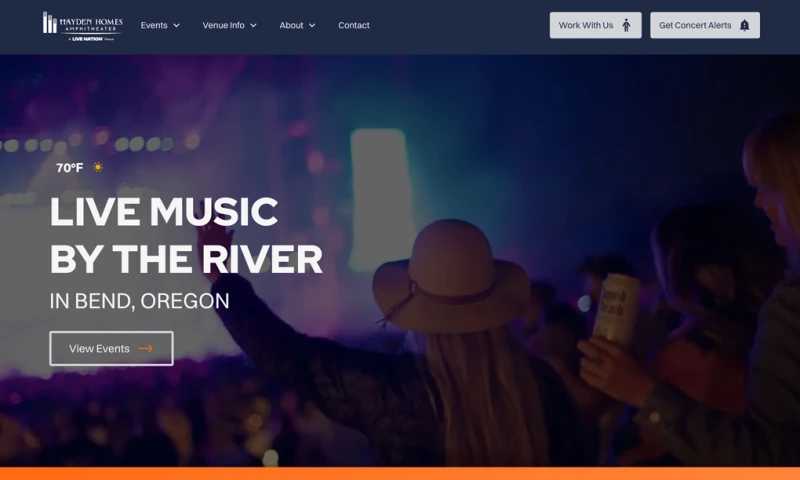Click the bell icon for concert alerts

[x=744, y=25]
